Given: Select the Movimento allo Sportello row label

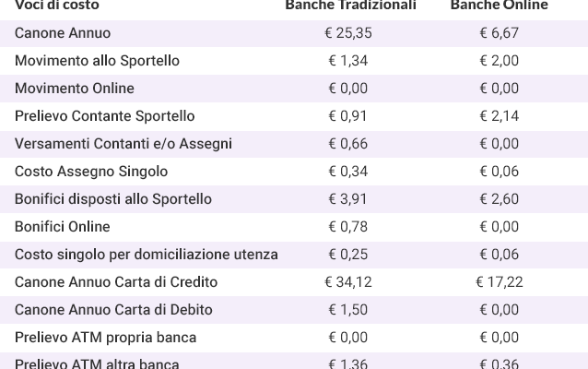Looking at the screenshot, I should 97,61.
